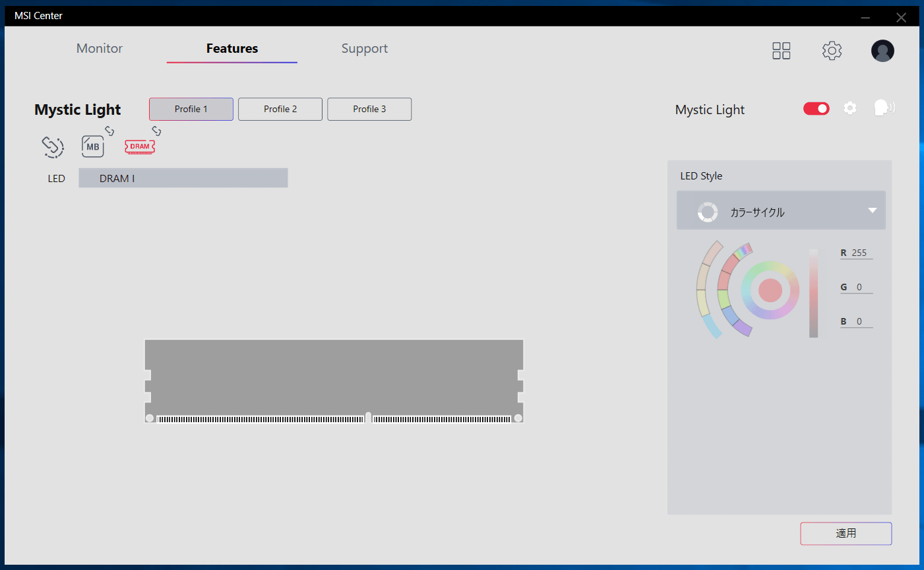
Task: Click the red center circle of the color wheel
Action: 770,290
